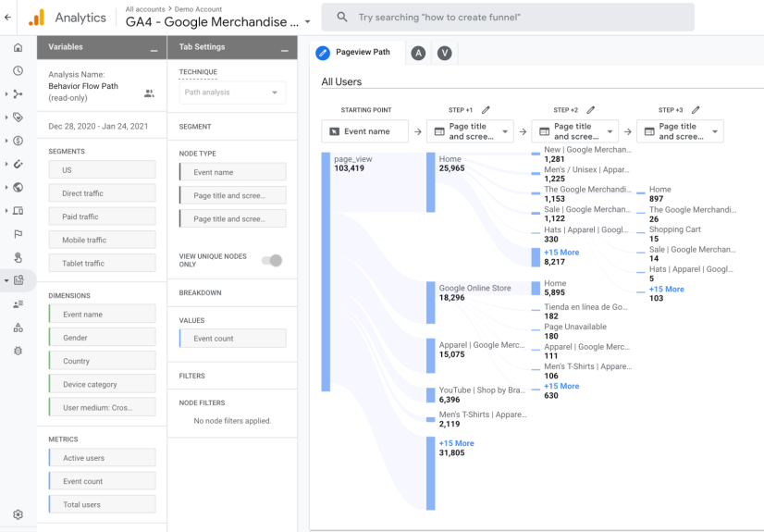Image resolution: width=764 pixels, height=532 pixels.
Task: Click the page_view node bar
Action: click(x=326, y=272)
